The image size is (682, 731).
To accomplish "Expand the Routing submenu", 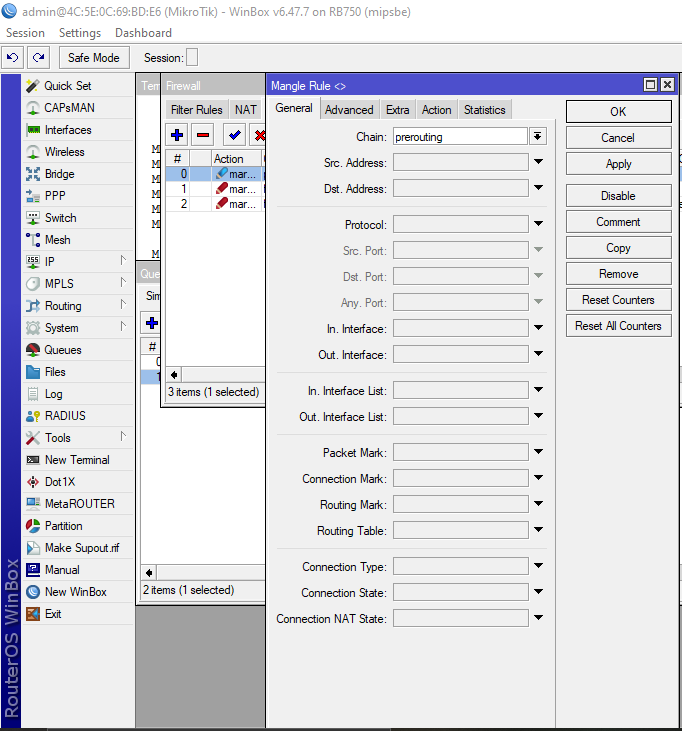I will click(x=123, y=305).
